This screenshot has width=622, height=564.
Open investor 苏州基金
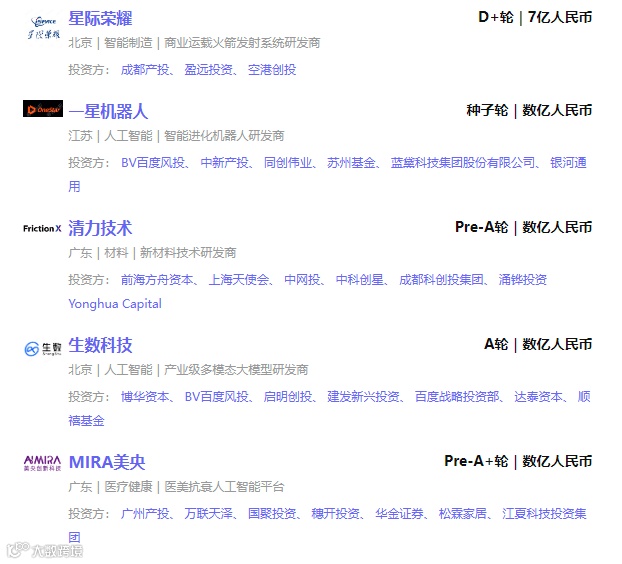(351, 163)
